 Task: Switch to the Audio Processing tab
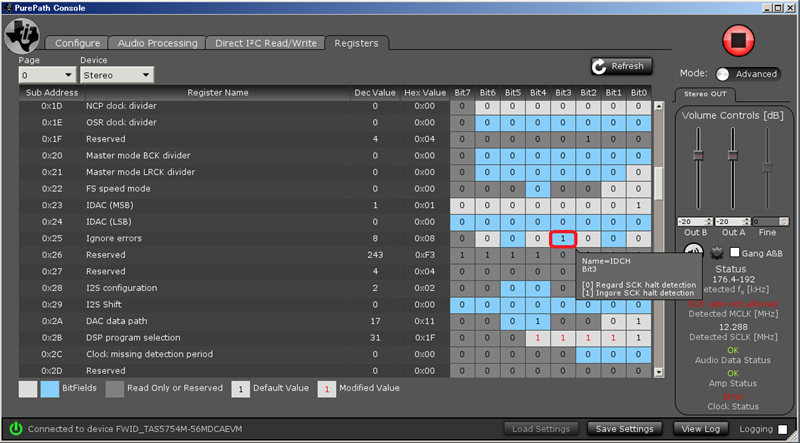pyautogui.click(x=157, y=43)
